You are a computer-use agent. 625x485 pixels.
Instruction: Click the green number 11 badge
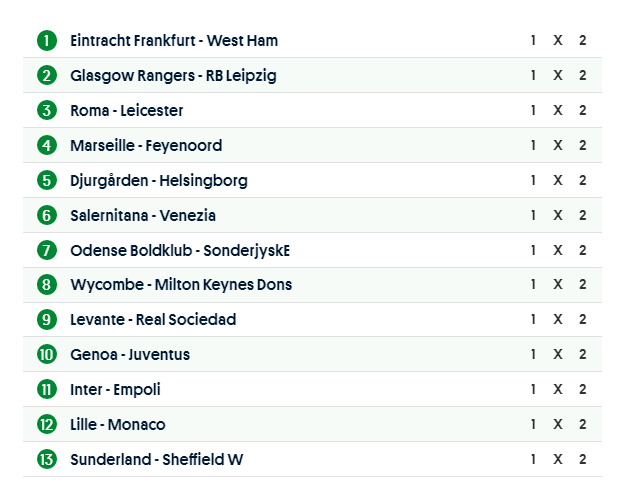47,390
